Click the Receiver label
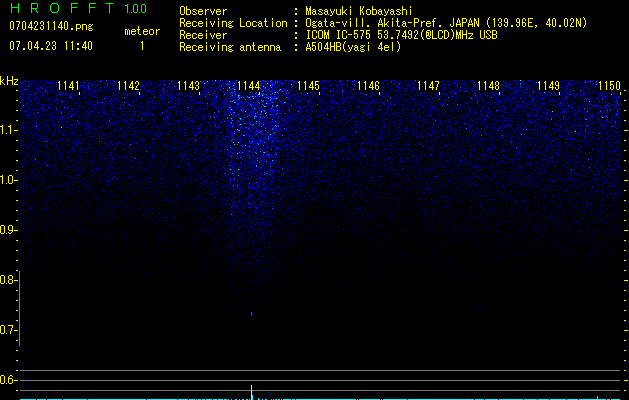Viewport: 629px width, 400px height. click(x=203, y=35)
